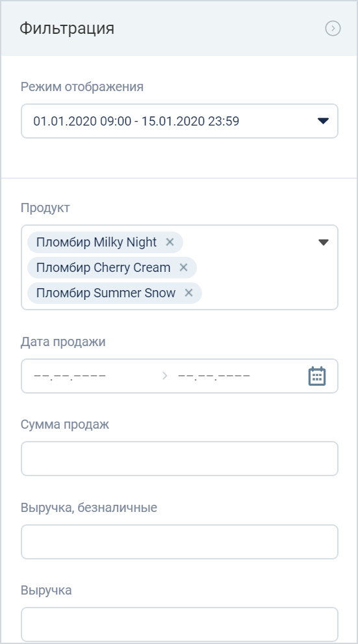
Task: Focus the Выручка input field
Action: click(x=179, y=624)
